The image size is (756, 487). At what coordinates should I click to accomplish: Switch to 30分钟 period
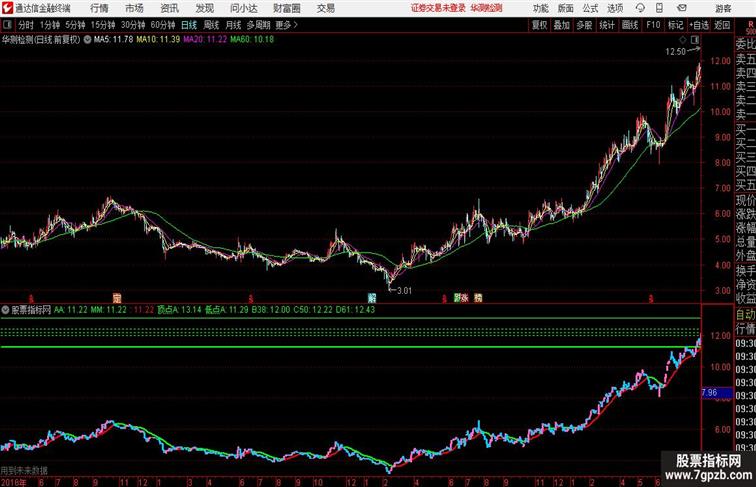pos(133,25)
